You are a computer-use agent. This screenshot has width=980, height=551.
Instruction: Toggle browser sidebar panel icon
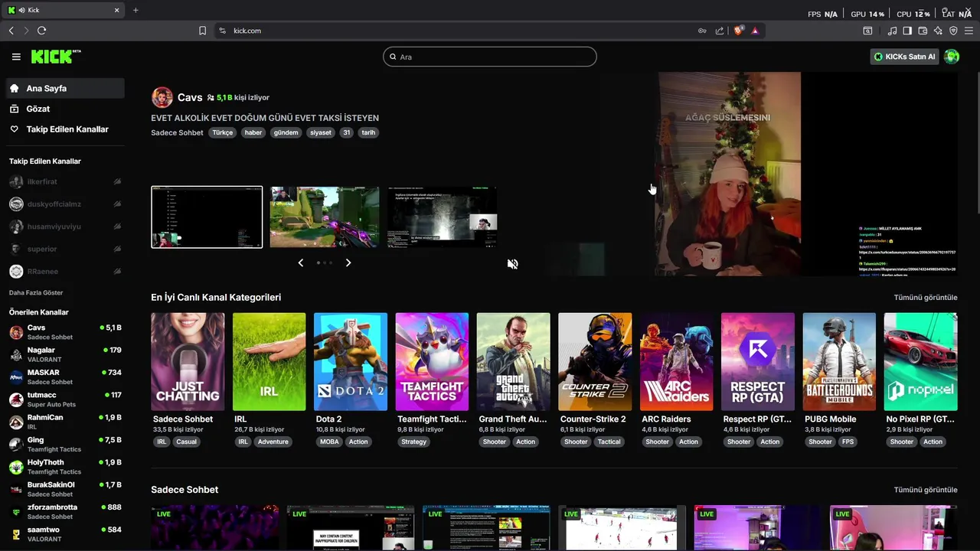coord(907,31)
